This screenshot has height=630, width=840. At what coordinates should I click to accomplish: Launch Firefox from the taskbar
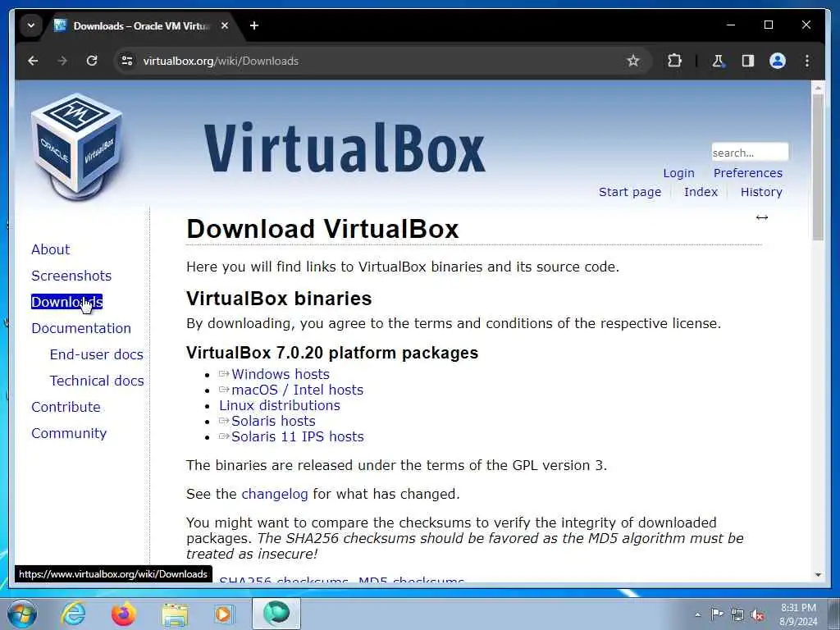click(123, 614)
